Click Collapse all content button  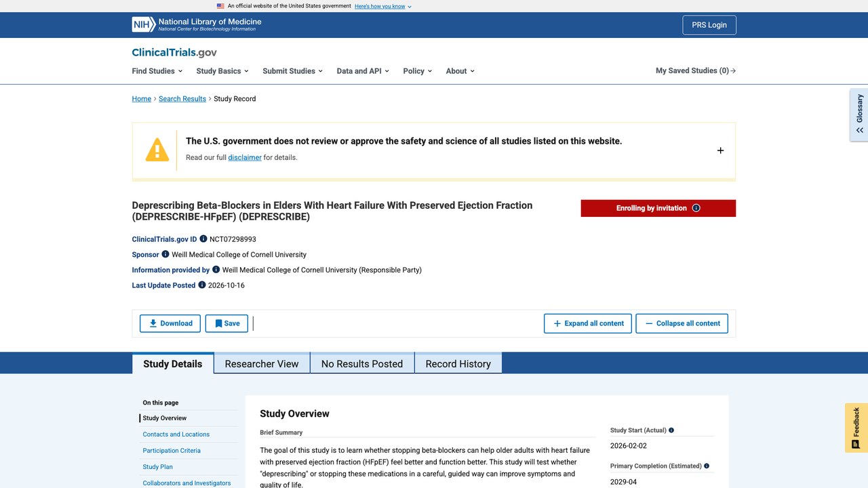(x=682, y=323)
